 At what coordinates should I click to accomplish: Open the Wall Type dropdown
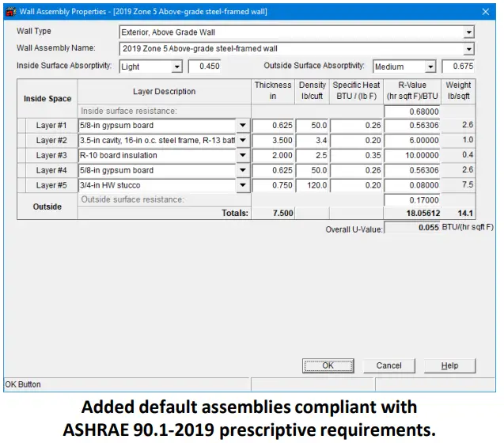(468, 32)
